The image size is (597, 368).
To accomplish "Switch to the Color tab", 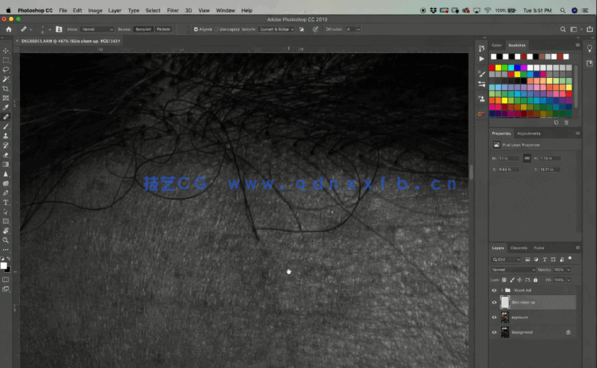I will (496, 45).
